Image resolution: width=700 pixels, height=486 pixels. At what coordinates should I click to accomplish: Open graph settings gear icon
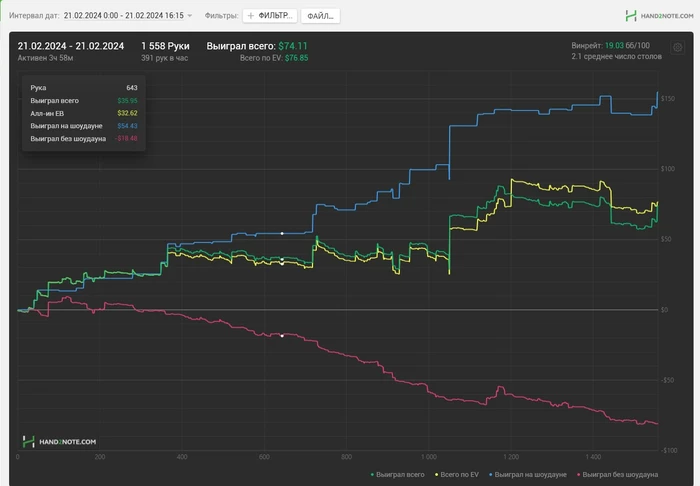pyautogui.click(x=677, y=47)
